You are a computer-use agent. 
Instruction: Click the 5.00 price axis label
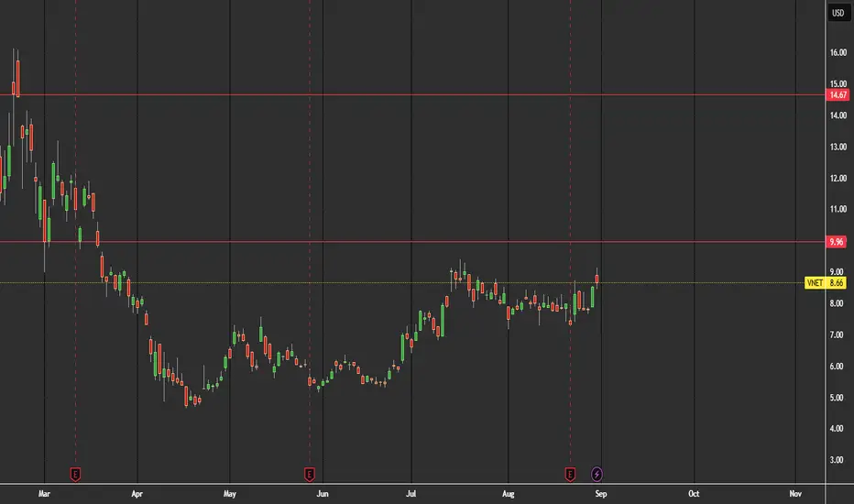837,398
